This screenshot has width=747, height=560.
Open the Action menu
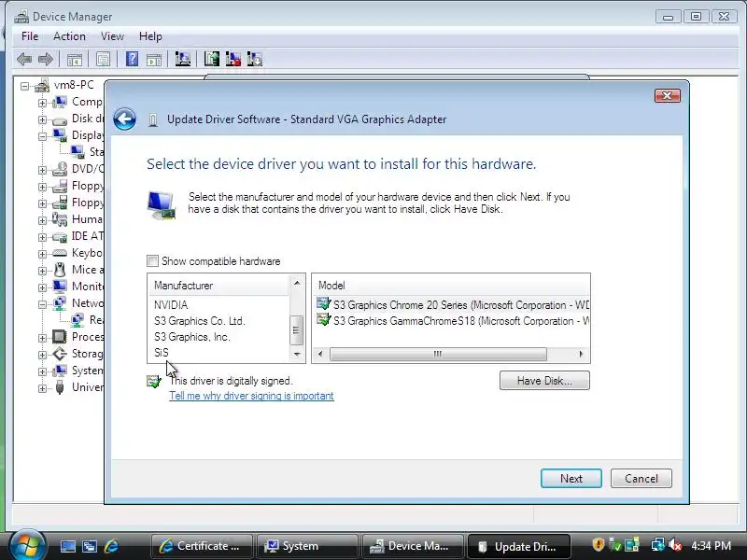69,36
